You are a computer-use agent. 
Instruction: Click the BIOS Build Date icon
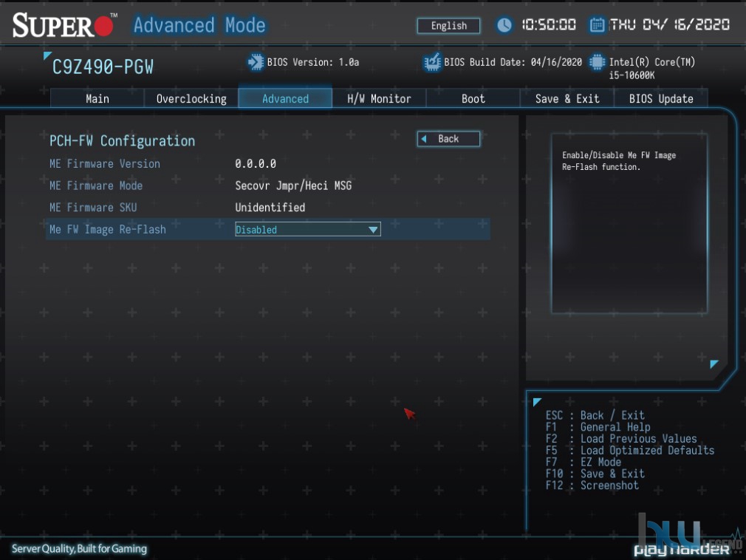coord(432,62)
